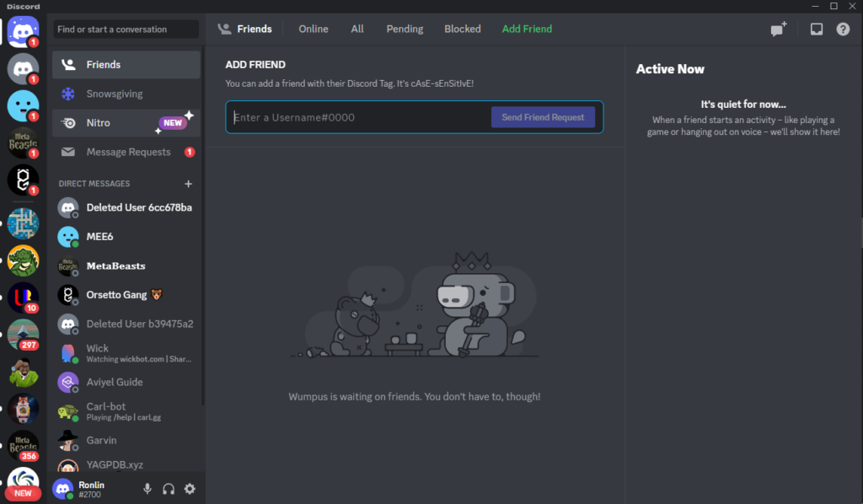Open the server icon with 297 badge
Image resolution: width=863 pixels, height=504 pixels.
(x=23, y=335)
